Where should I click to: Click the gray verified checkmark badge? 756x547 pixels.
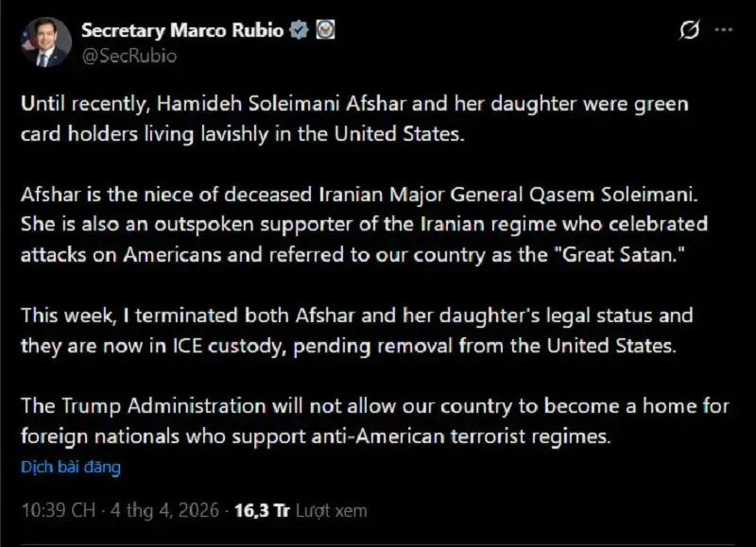pyautogui.click(x=300, y=30)
